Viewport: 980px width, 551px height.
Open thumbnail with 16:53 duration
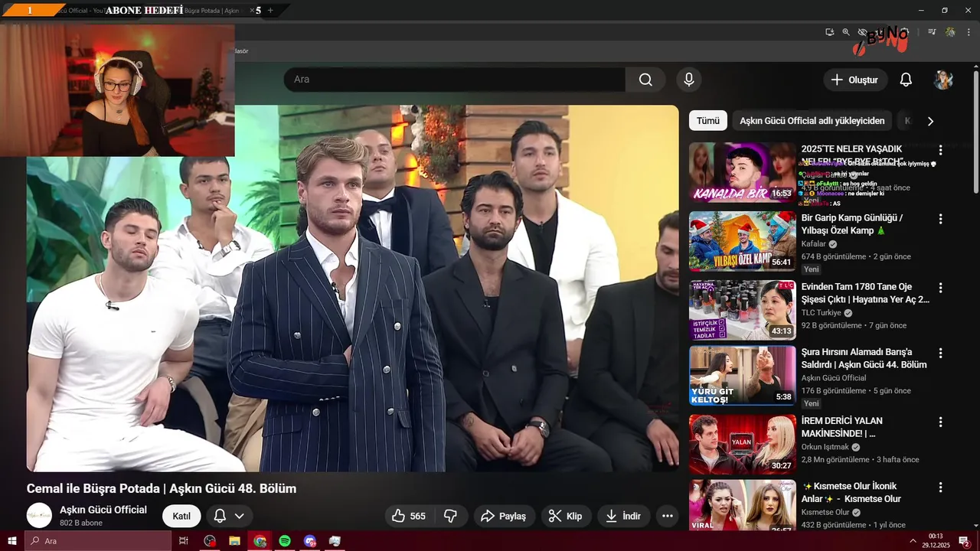pyautogui.click(x=743, y=172)
